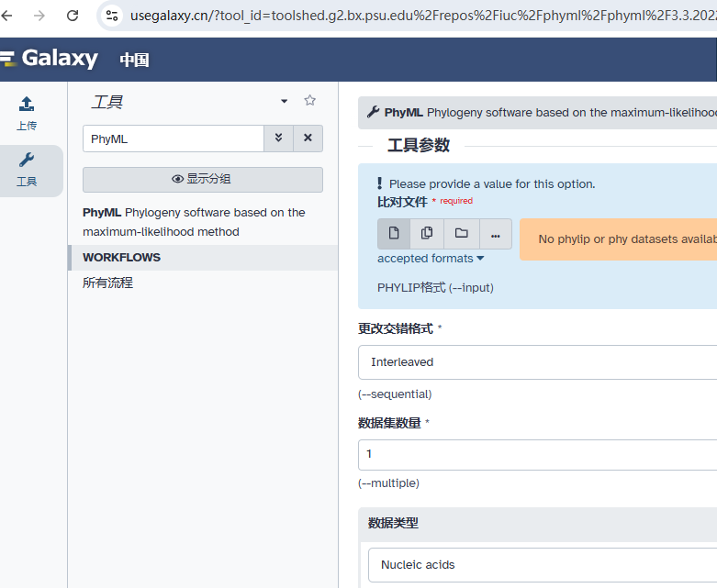Click the address bar URL
The width and height of the screenshot is (717, 588).
[x=423, y=16]
